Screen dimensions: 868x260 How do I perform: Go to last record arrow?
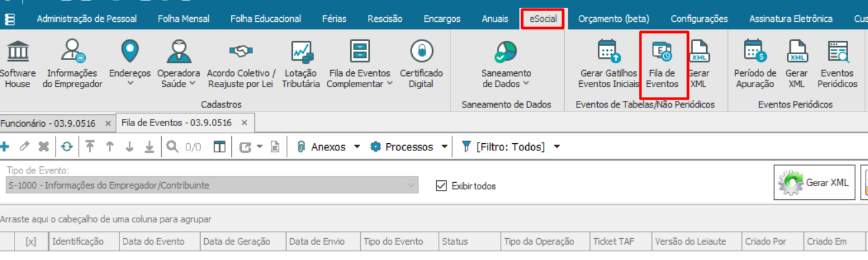[149, 146]
